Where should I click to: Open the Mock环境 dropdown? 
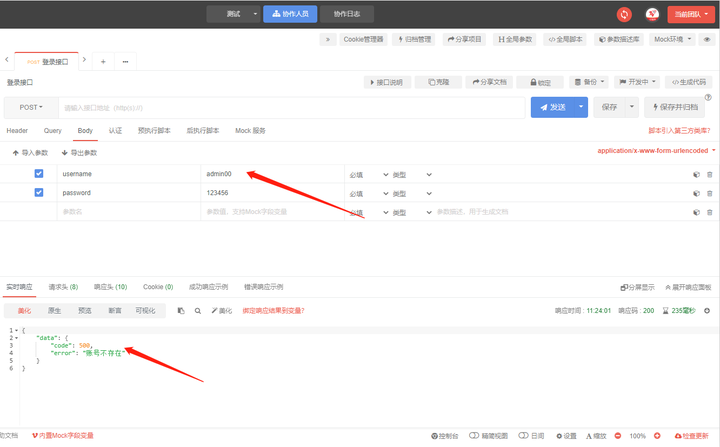point(673,40)
